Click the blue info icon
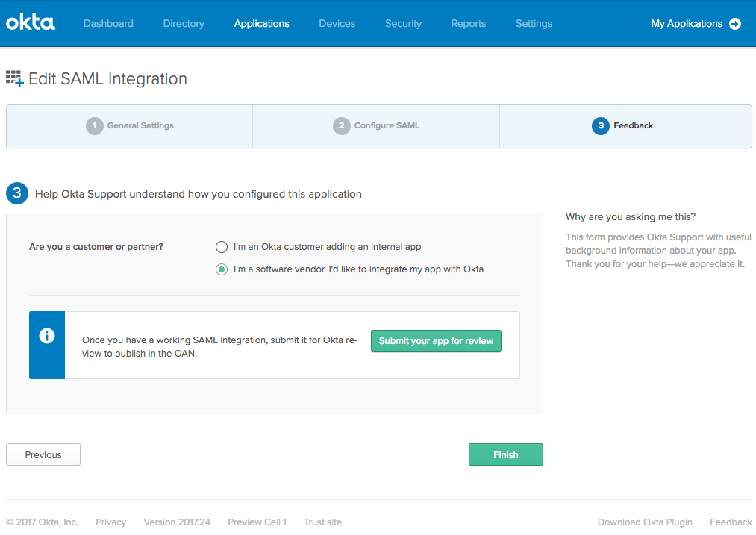 [47, 337]
